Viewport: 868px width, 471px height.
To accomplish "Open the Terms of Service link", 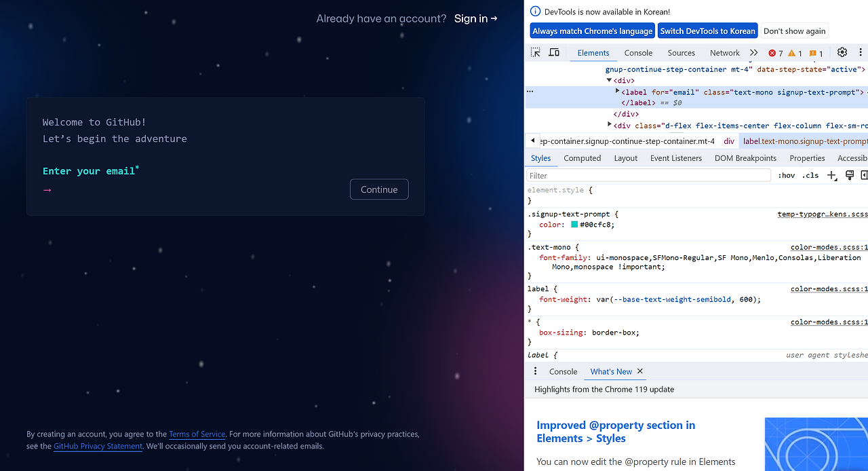I will (197, 434).
